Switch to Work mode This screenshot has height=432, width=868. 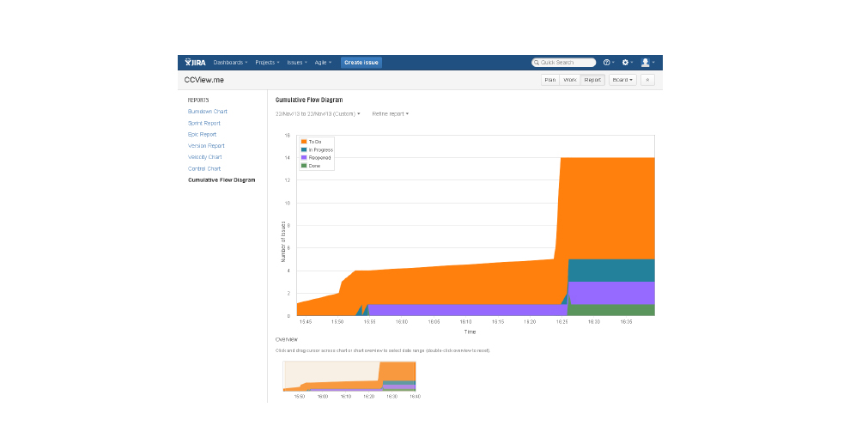click(570, 80)
